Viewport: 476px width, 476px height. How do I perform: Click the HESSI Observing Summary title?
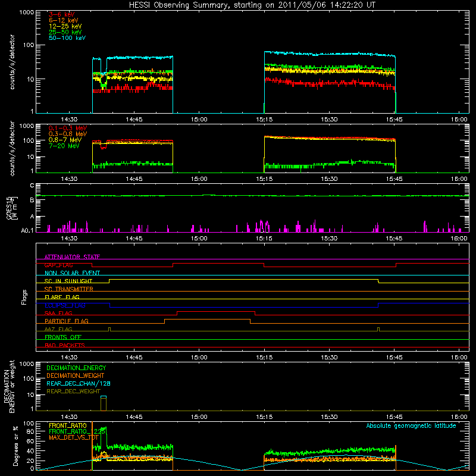(x=252, y=5)
